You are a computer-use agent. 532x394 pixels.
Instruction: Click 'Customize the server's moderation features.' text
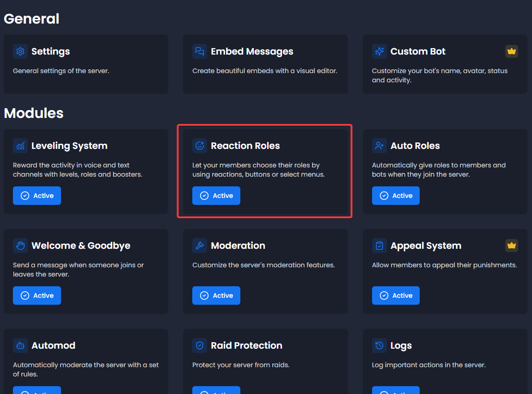pos(263,265)
